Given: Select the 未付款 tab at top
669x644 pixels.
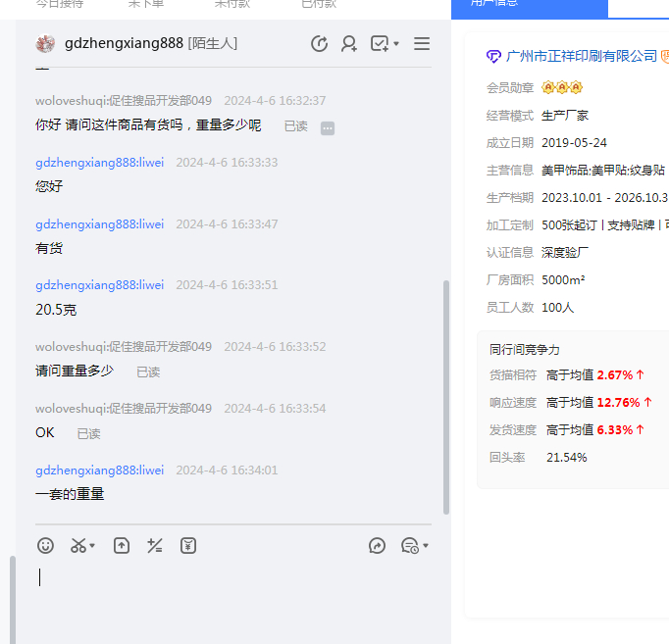Looking at the screenshot, I should coord(232,4).
